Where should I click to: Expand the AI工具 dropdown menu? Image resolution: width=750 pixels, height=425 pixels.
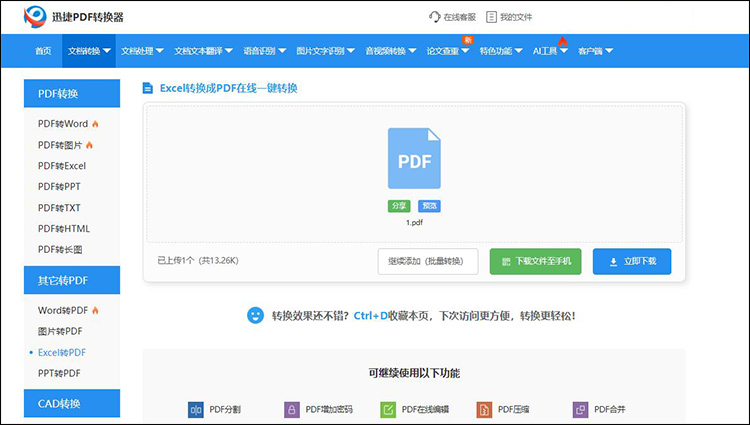(550, 51)
